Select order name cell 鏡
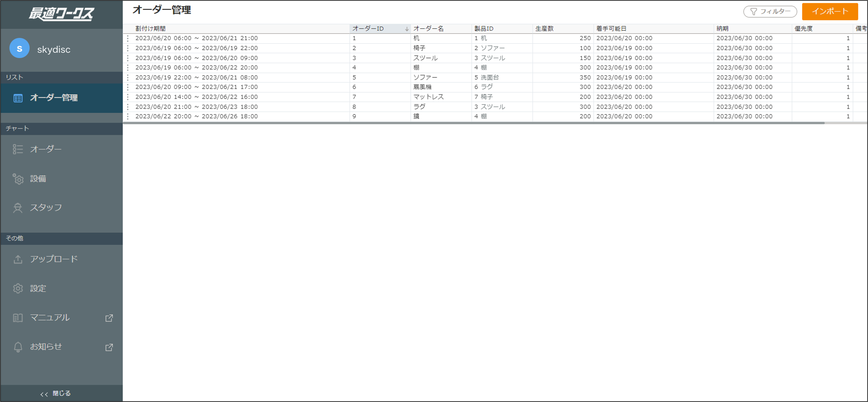Viewport: 868px width, 402px height. coord(441,116)
